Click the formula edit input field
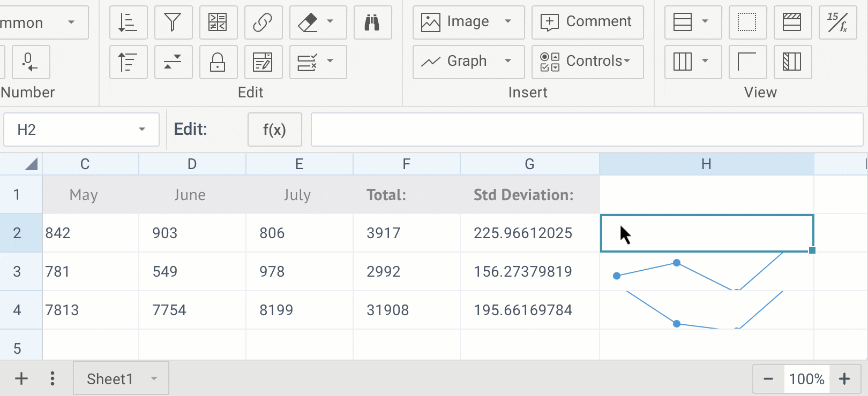 [x=587, y=130]
